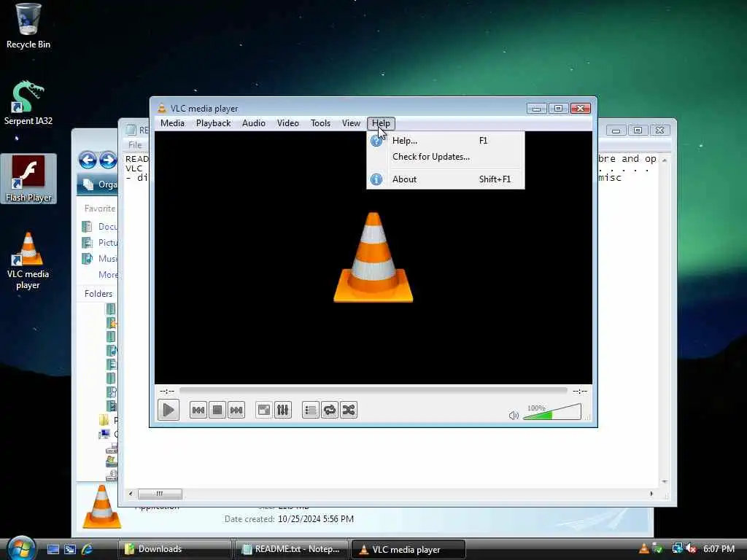Open the Windows Start orb
This screenshot has width=747, height=560.
21,548
